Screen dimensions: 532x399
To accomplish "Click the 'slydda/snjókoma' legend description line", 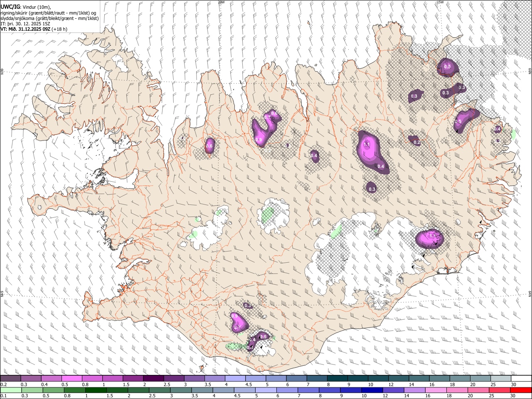I will (x=49, y=18).
